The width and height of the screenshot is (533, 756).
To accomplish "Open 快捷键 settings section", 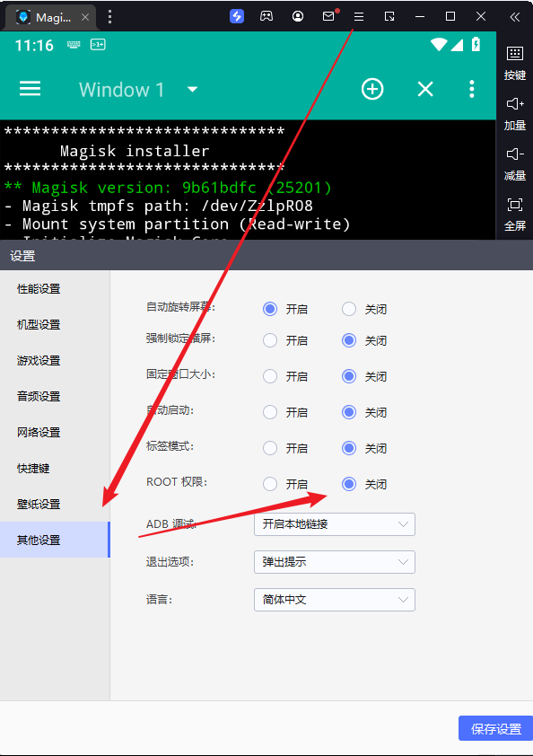I will tap(33, 468).
